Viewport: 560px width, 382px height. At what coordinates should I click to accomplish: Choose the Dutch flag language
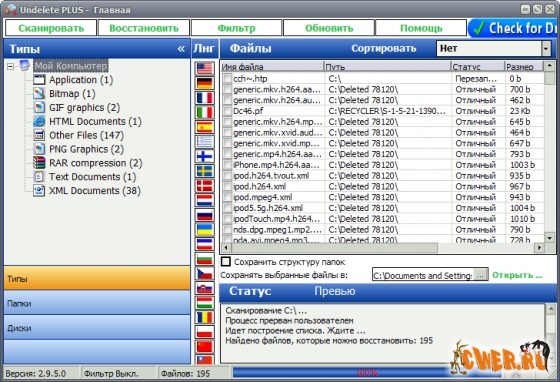205,200
